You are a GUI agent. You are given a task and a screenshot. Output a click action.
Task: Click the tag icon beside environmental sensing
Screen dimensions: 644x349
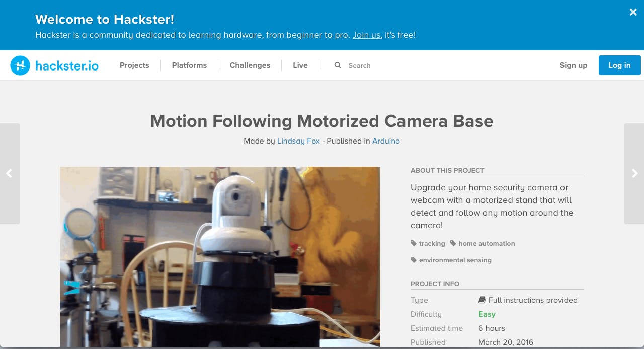click(x=414, y=260)
